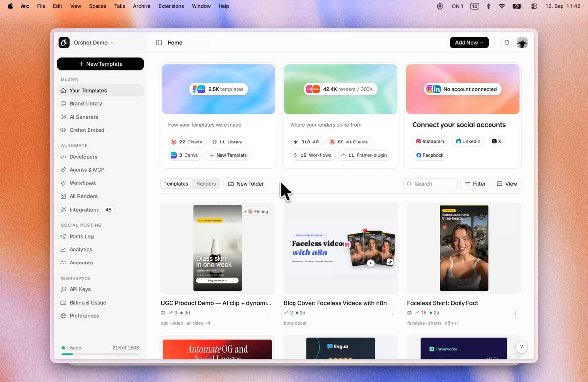
Task: Open the help question mark button
Action: point(521,347)
